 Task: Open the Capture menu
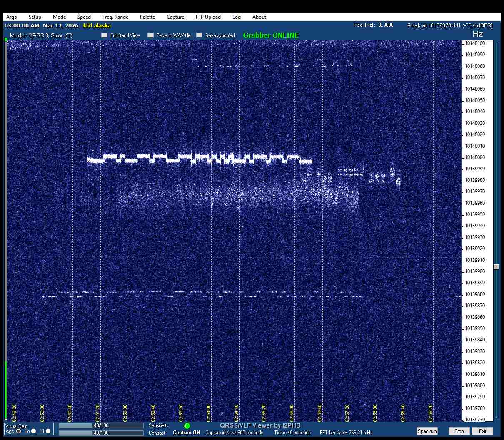175,17
